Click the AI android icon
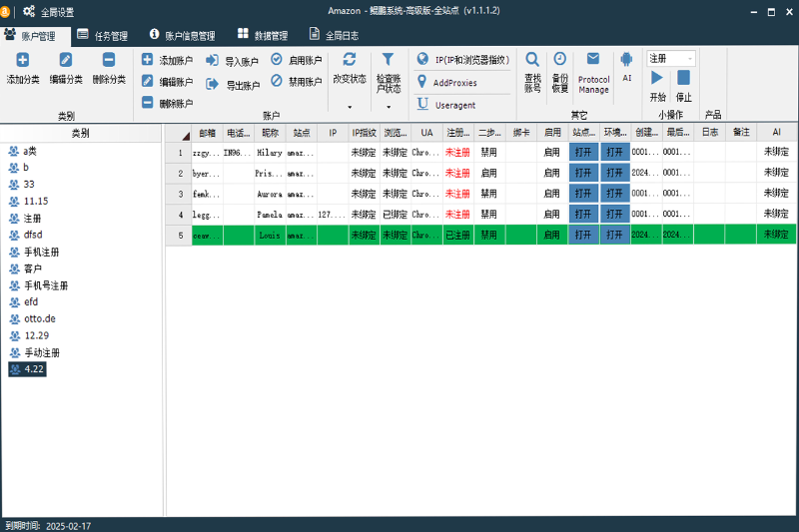799x532 pixels. click(626, 60)
